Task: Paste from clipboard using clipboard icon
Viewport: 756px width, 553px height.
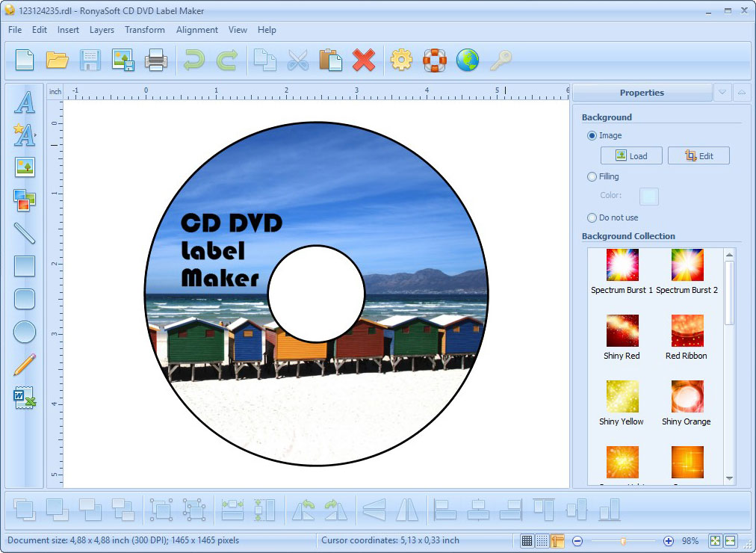Action: [330, 61]
